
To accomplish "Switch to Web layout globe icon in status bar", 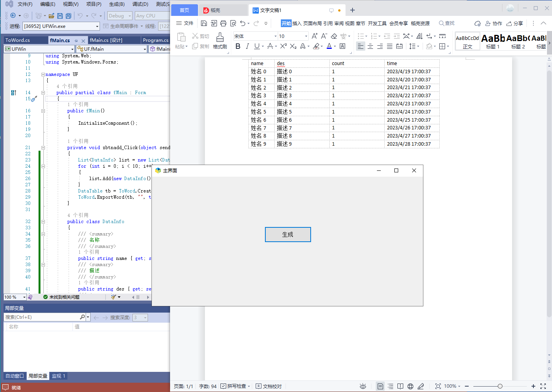I will click(410, 386).
